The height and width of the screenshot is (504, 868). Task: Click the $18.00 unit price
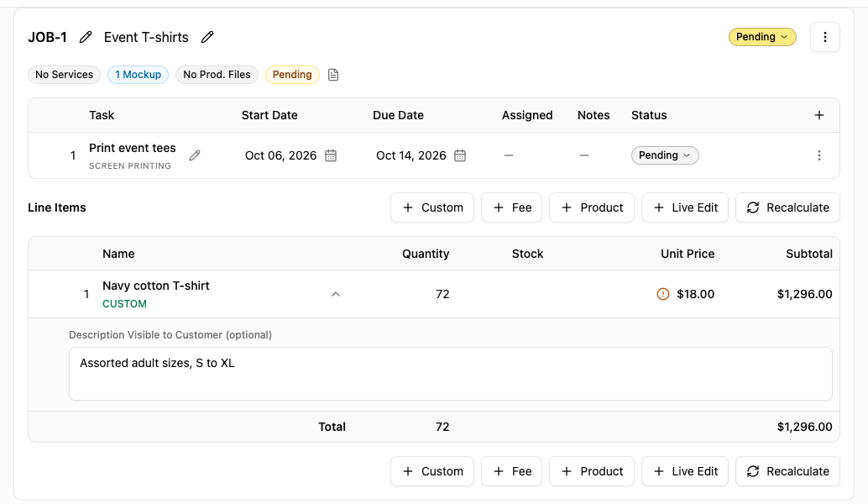pyautogui.click(x=695, y=294)
